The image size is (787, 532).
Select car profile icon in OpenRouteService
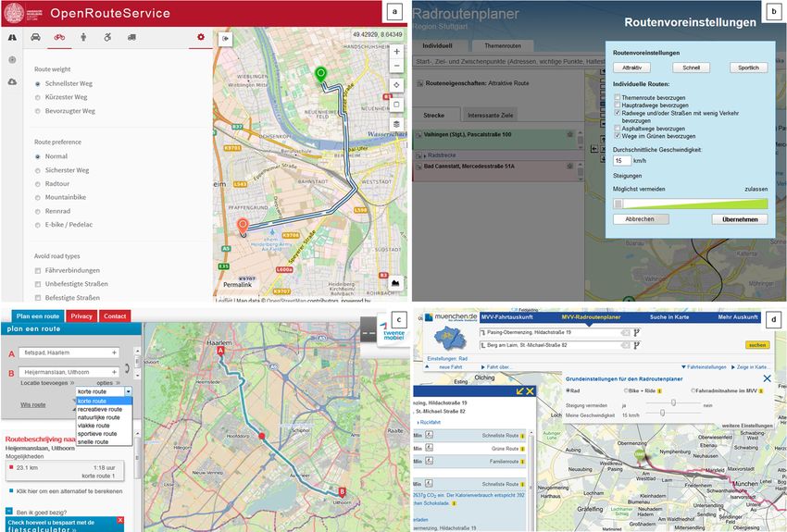(x=35, y=37)
